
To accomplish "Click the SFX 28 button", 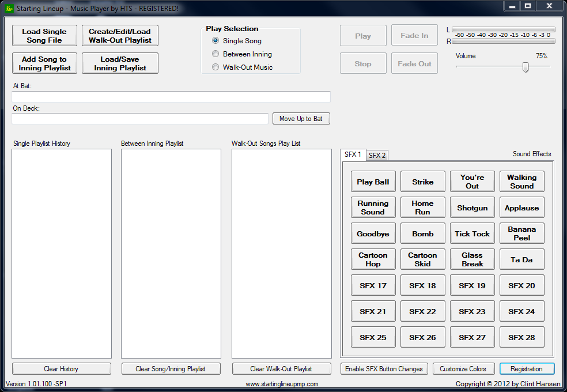I will [522, 337].
